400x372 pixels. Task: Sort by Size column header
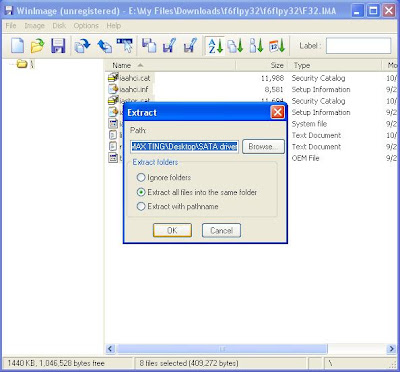(x=263, y=65)
